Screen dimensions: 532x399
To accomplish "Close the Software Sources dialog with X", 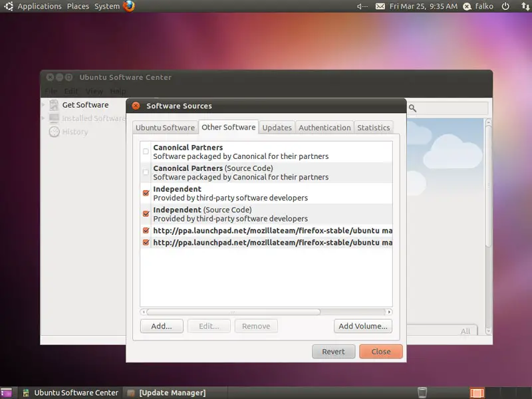I will [136, 106].
